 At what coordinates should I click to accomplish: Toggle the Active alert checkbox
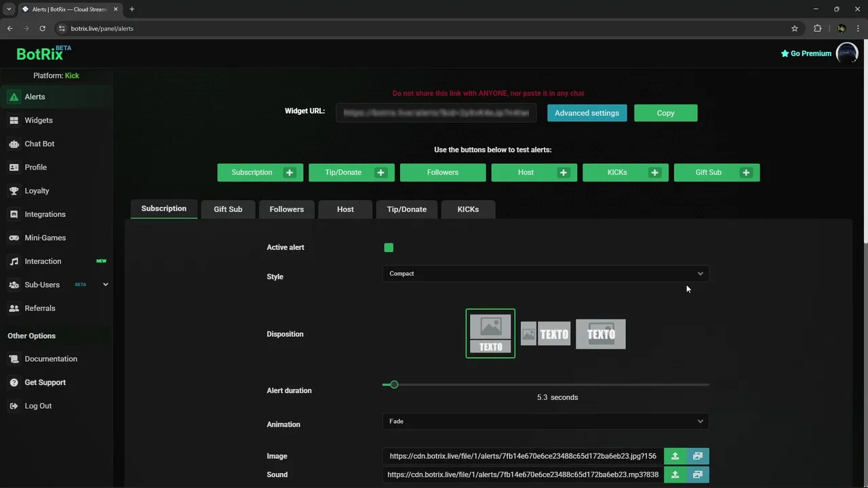point(389,247)
